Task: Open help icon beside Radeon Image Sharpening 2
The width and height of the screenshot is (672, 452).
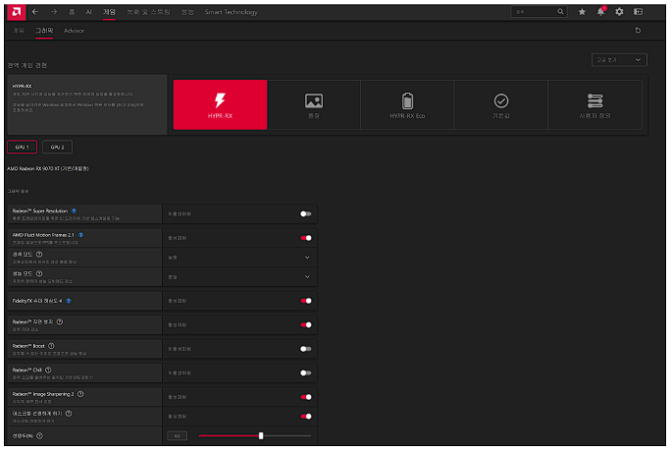Action: [x=80, y=394]
